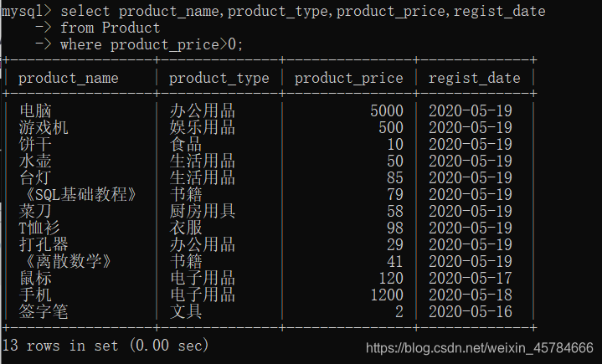Click the price value 29
This screenshot has width=602, height=364.
tap(395, 244)
